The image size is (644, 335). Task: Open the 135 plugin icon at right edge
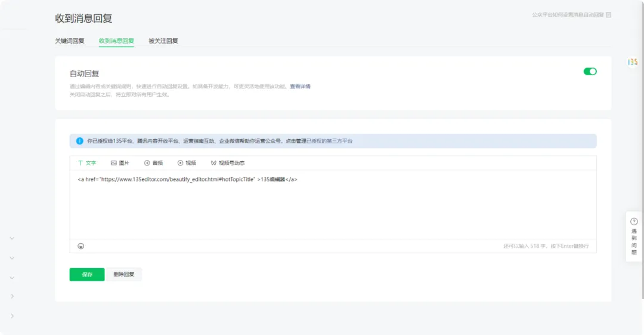(x=633, y=62)
